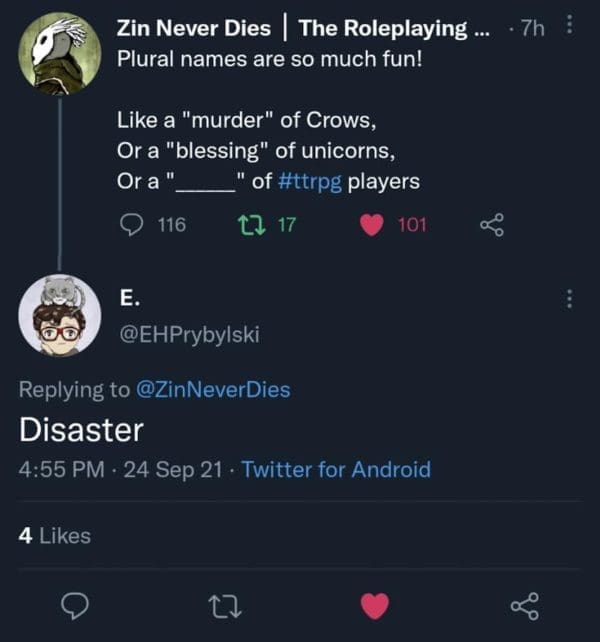600x642 pixels.
Task: Open the @EHPrybylski handle
Action: click(188, 334)
